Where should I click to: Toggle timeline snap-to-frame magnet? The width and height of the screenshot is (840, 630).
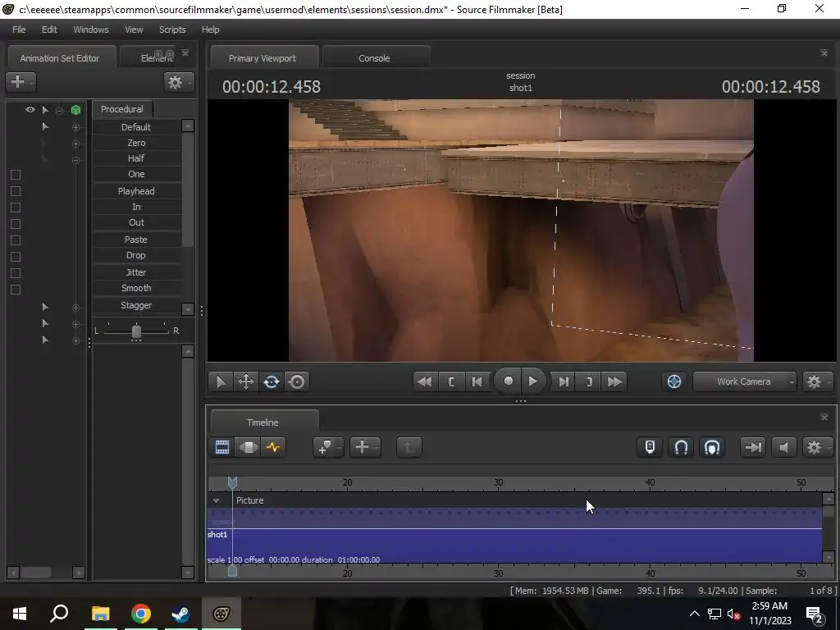(x=711, y=447)
